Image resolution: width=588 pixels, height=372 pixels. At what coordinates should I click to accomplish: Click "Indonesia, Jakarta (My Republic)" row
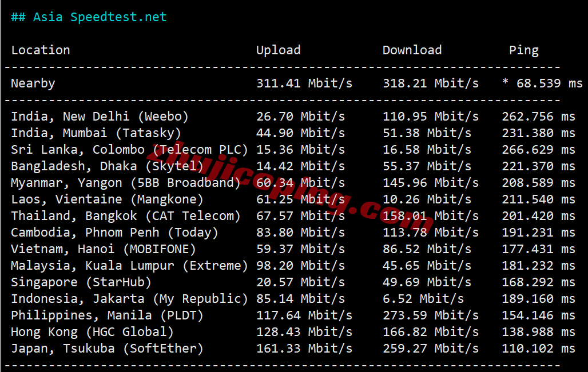(x=129, y=299)
